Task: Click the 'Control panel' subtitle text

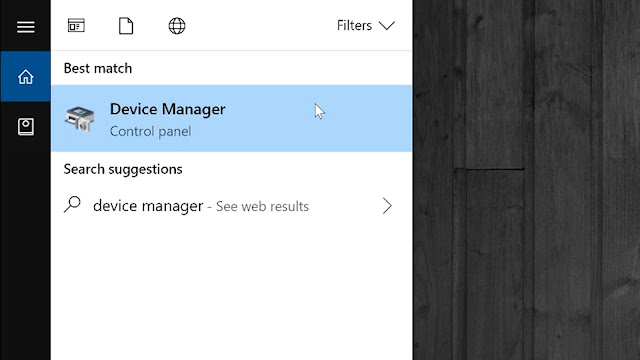Action: (x=150, y=131)
